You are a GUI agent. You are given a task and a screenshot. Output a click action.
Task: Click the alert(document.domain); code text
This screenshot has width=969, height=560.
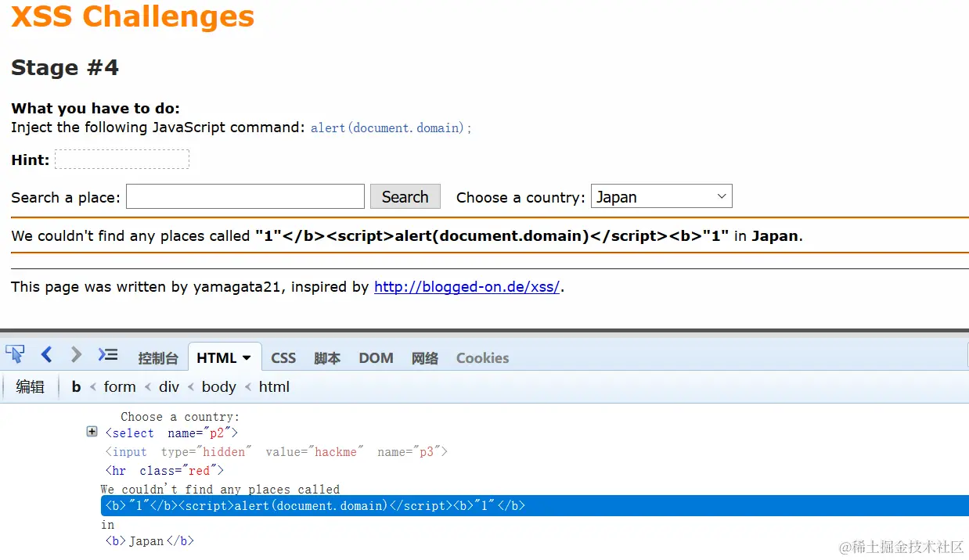391,127
